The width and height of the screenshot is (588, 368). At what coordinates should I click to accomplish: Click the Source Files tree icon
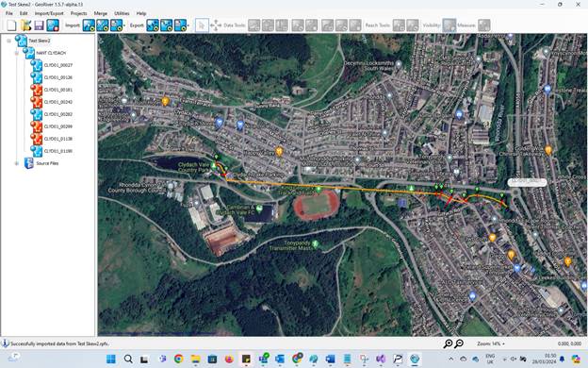[x=29, y=163]
